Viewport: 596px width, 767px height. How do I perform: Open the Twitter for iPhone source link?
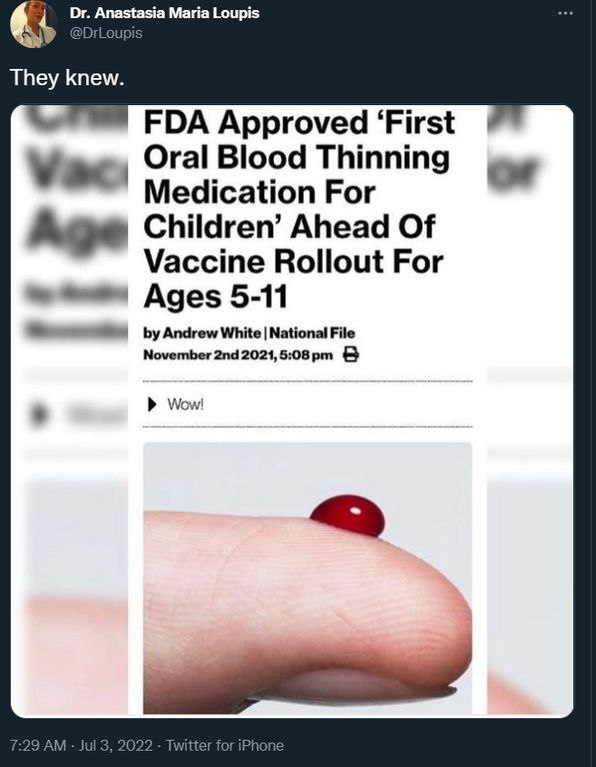click(x=225, y=745)
